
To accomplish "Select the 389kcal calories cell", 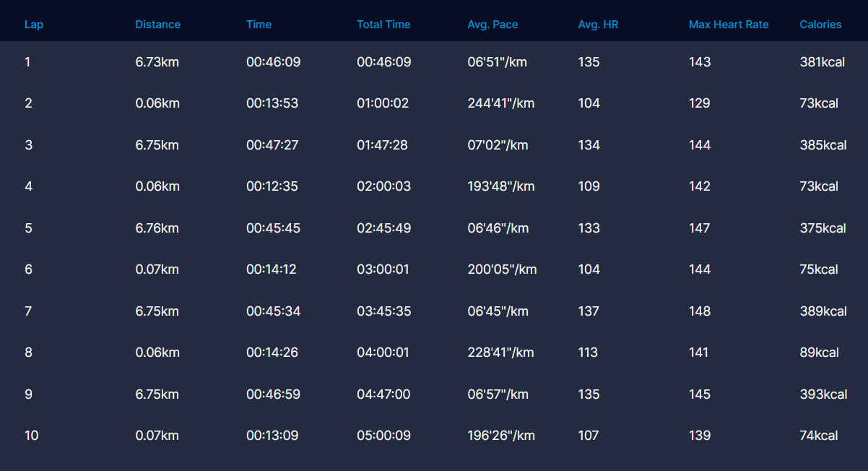I will [823, 311].
